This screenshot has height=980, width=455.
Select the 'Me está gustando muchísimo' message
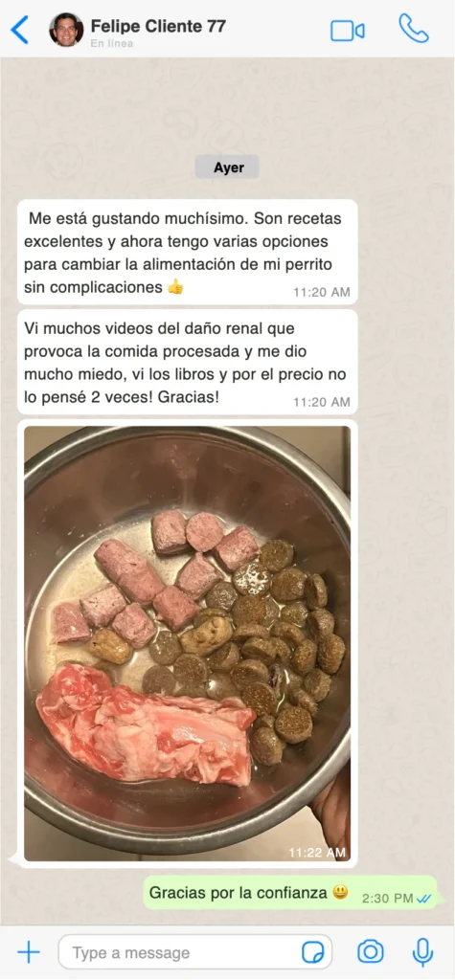(x=187, y=252)
